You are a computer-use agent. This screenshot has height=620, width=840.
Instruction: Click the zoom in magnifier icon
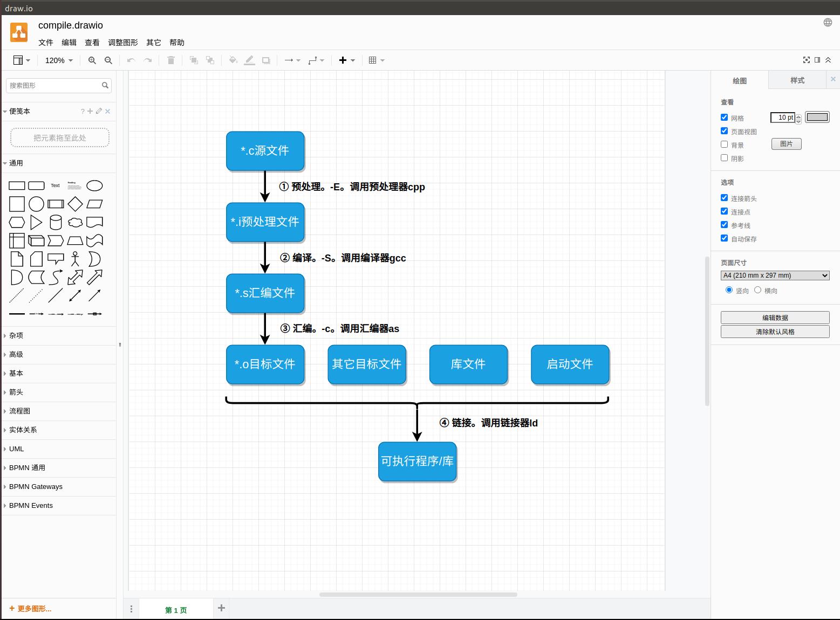(92, 60)
